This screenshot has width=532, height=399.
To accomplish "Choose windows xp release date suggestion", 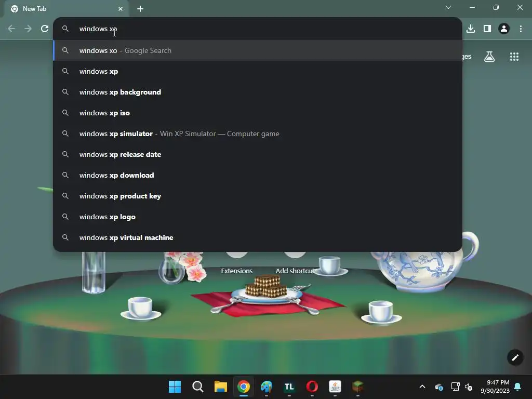I will (x=258, y=154).
